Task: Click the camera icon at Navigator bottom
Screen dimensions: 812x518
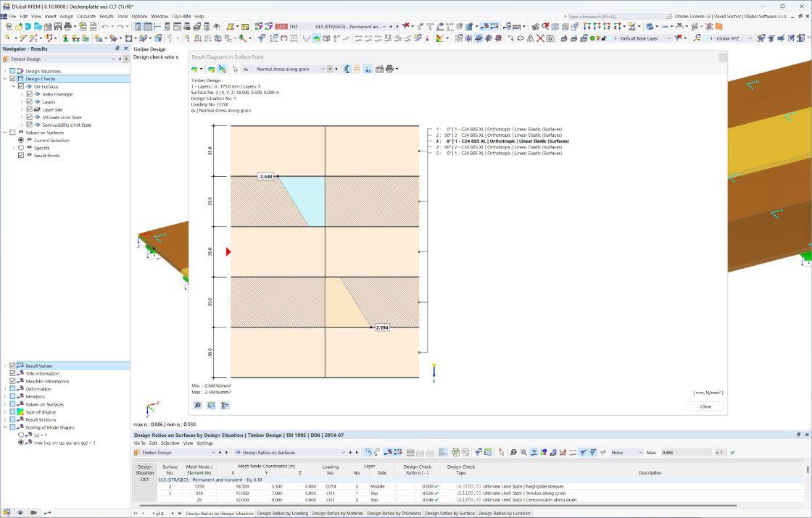Action: [x=33, y=512]
